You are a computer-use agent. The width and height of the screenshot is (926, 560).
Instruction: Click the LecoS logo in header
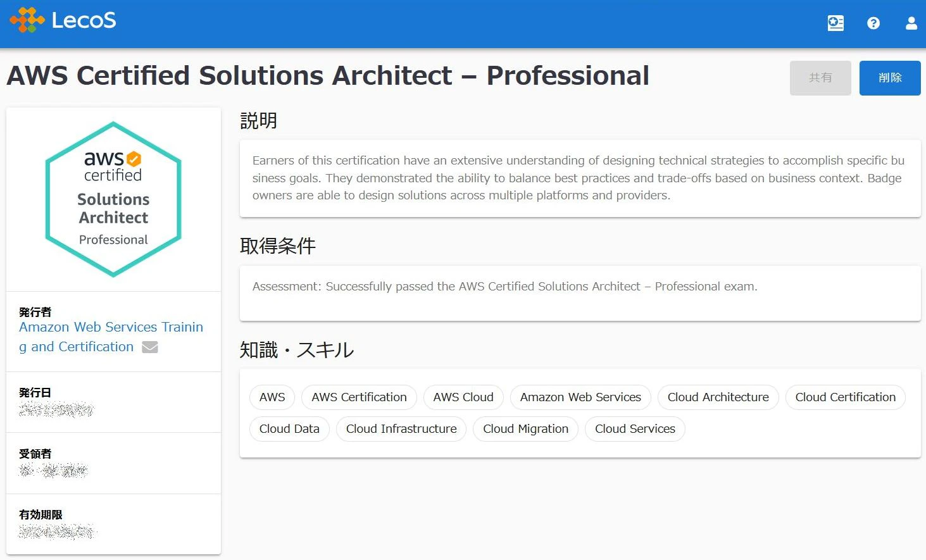(x=63, y=20)
